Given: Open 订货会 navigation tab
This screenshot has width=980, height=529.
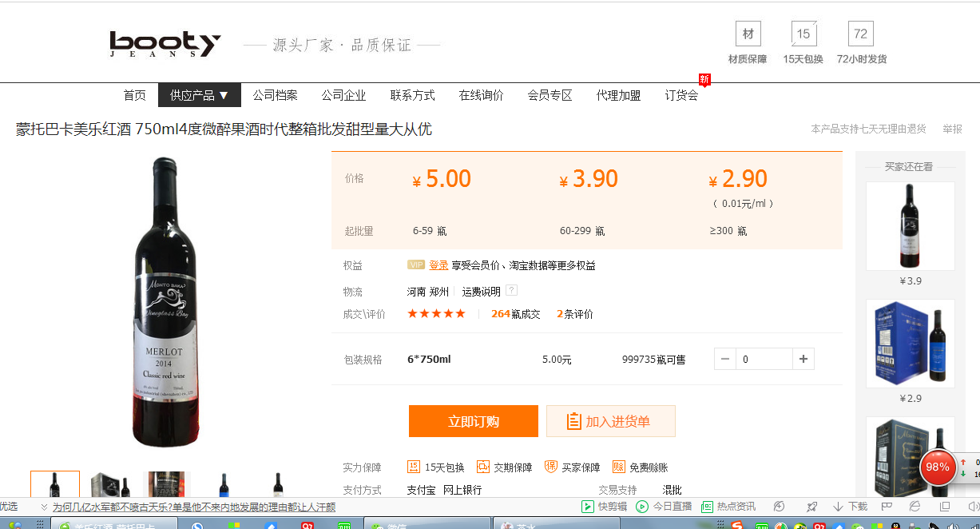Looking at the screenshot, I should point(682,95).
